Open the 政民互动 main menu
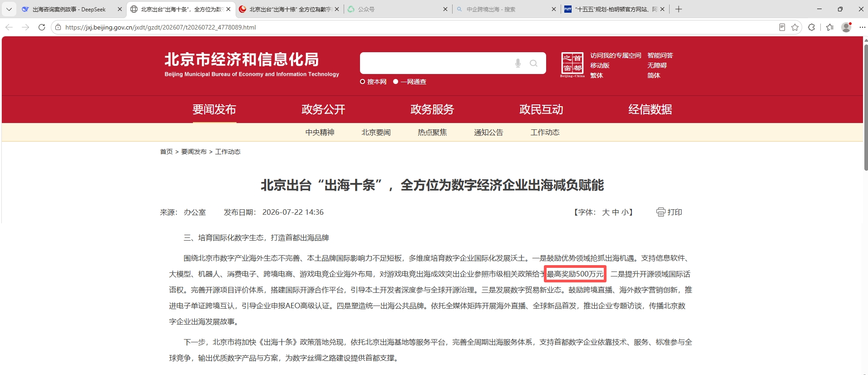868x375 pixels. tap(541, 109)
